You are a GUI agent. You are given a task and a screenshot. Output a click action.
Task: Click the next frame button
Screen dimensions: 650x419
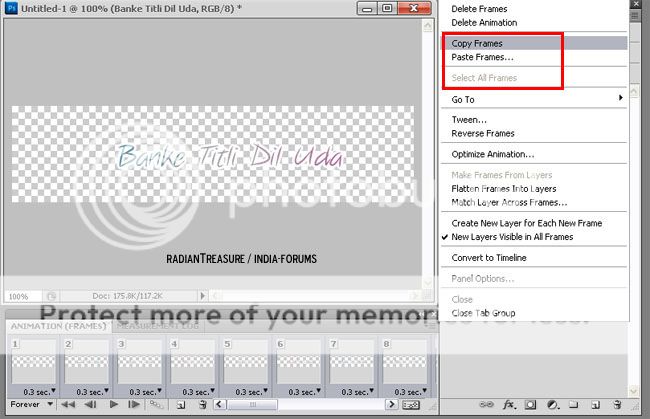[134, 406]
